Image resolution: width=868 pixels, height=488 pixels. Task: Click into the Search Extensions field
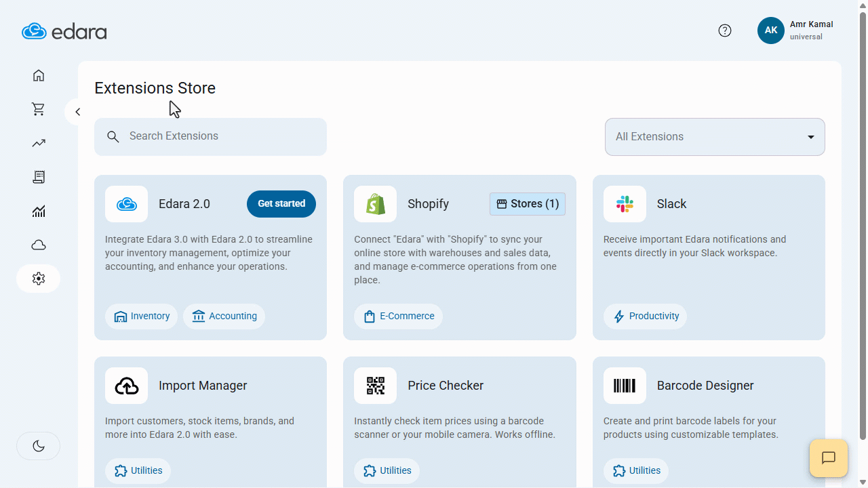(210, 137)
